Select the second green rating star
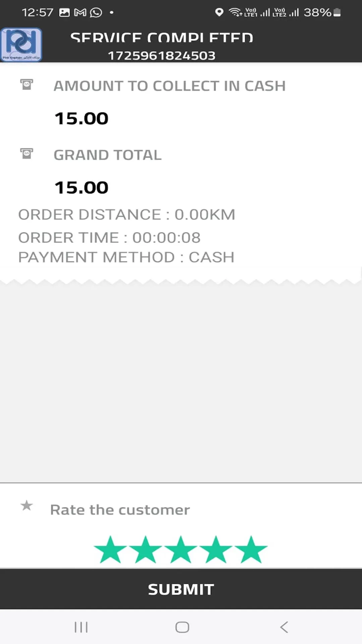This screenshot has height=644, width=362. pyautogui.click(x=145, y=549)
